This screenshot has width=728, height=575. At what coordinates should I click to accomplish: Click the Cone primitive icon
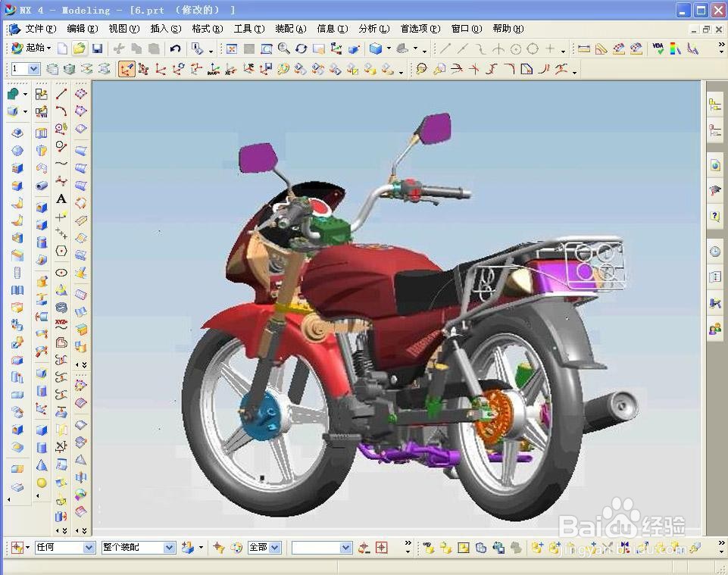pos(42,465)
